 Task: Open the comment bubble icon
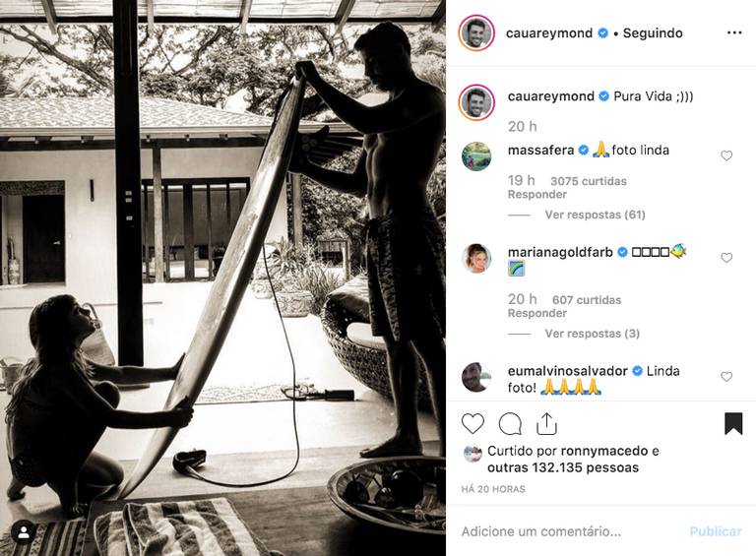510,424
